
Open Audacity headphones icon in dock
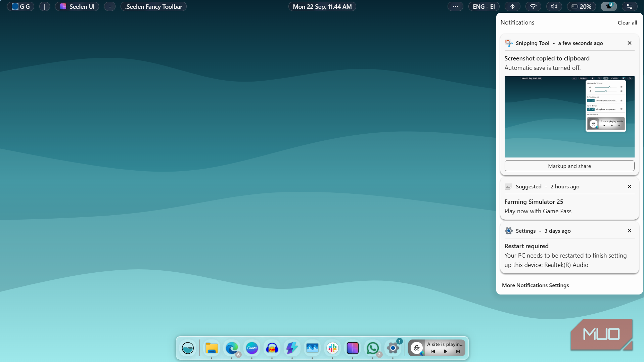tap(272, 348)
